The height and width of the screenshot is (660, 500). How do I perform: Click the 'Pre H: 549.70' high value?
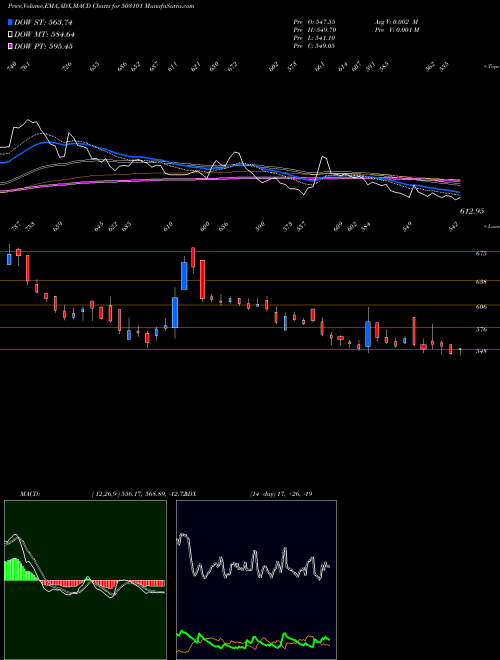tap(314, 30)
